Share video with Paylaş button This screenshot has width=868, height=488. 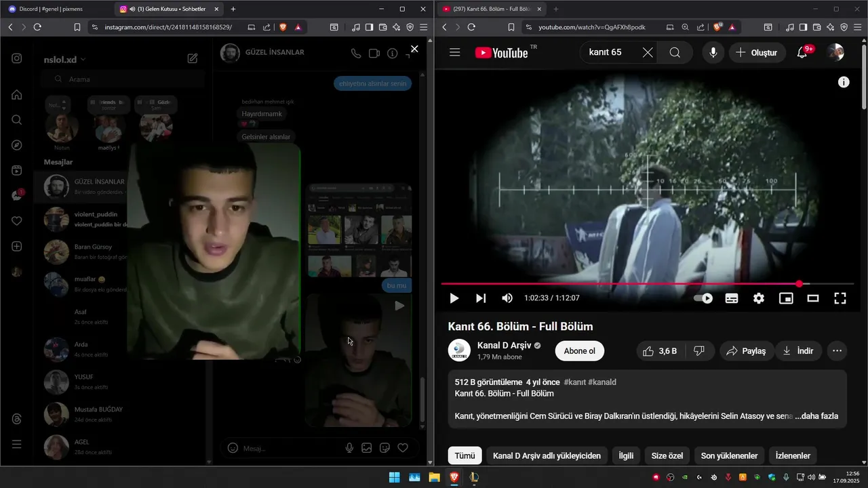pyautogui.click(x=746, y=351)
